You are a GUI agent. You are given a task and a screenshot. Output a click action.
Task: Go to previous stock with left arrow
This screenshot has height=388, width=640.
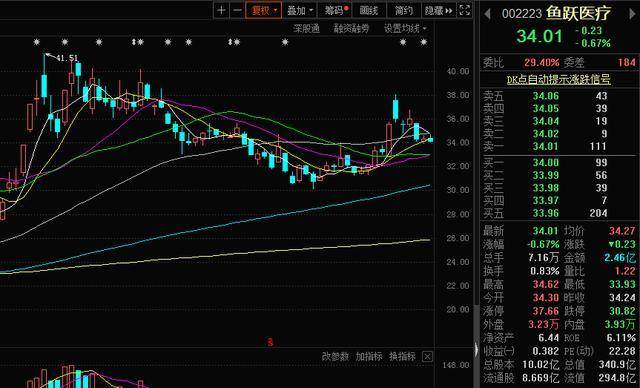click(x=487, y=14)
